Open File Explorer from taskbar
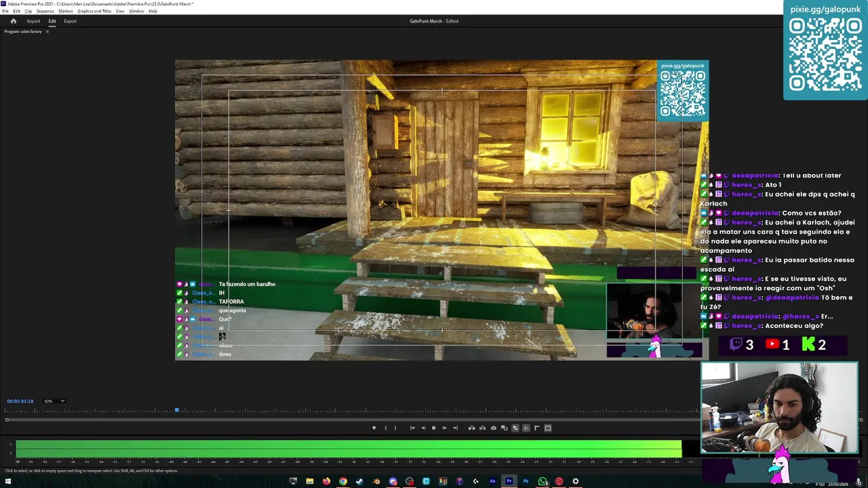The width and height of the screenshot is (868, 488). pyautogui.click(x=310, y=481)
